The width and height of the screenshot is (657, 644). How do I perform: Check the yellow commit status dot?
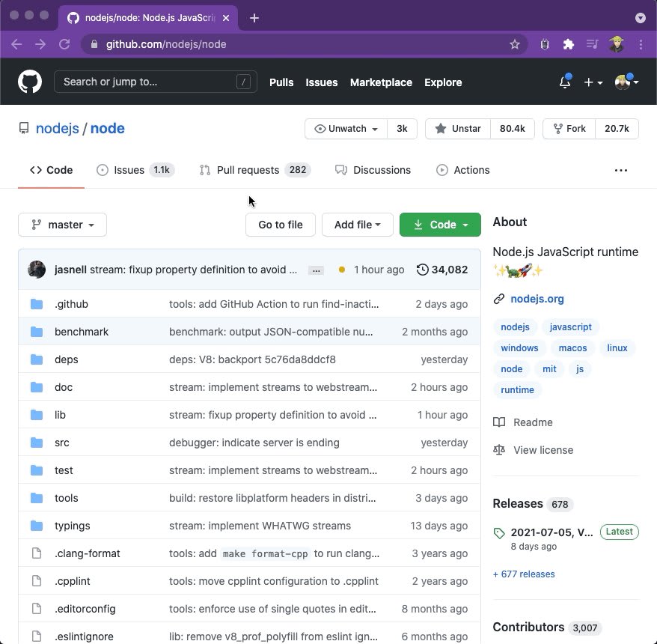[342, 270]
